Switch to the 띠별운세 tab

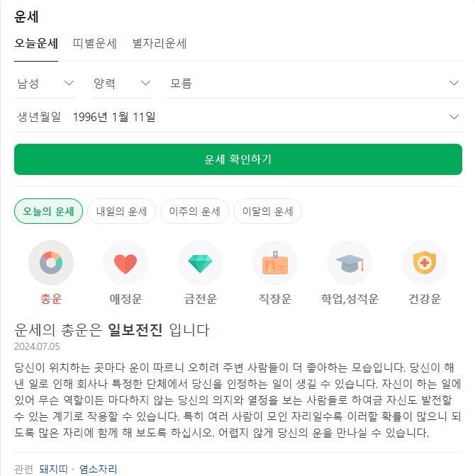[95, 43]
